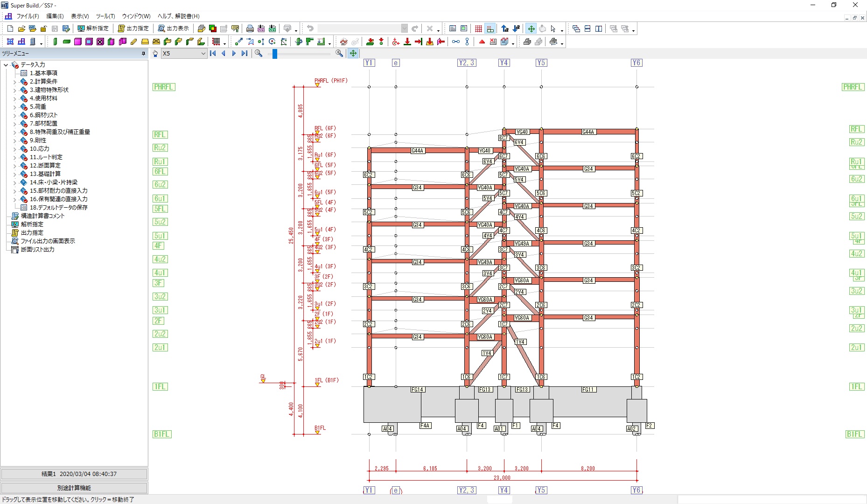The image size is (867, 504).
Task: Click the red grid display icon
Action: pyautogui.click(x=479, y=29)
